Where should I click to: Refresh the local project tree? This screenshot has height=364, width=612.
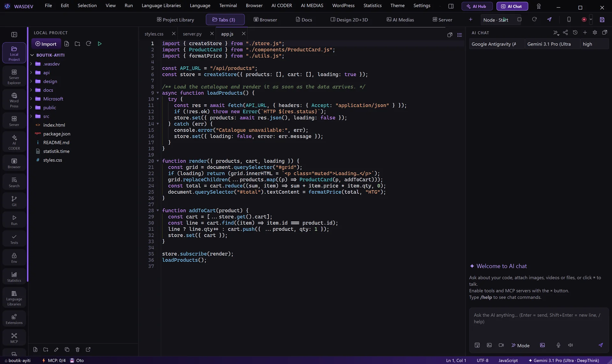click(89, 44)
